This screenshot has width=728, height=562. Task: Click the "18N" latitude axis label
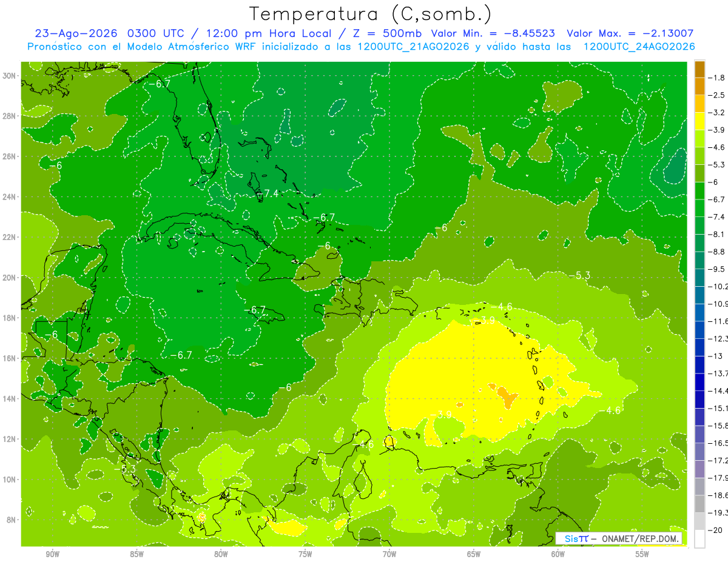[x=10, y=318]
